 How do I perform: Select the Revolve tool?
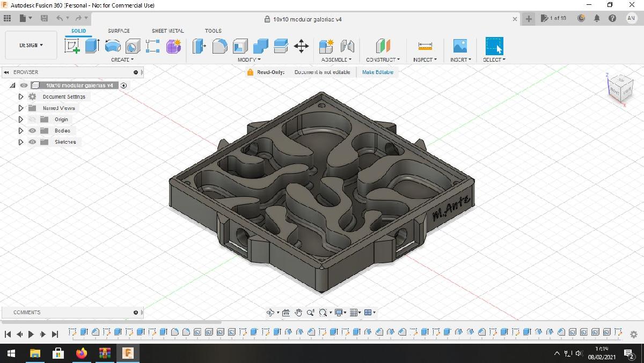(x=112, y=46)
